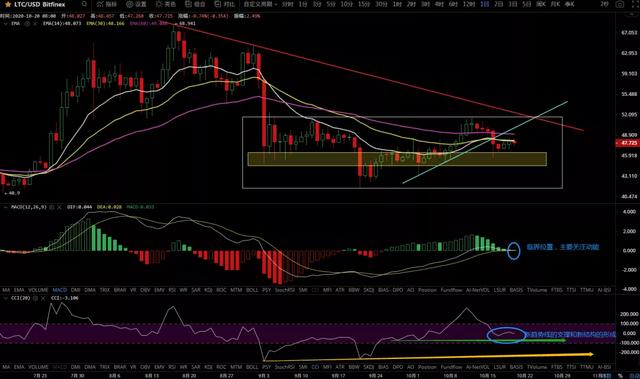640x379 pixels.
Task: Select the 4时 timeframe
Action: click(439, 4)
